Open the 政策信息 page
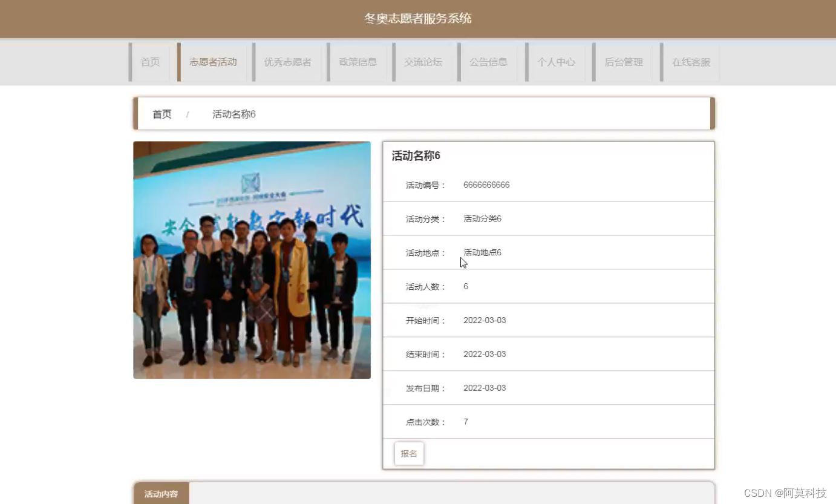This screenshot has width=836, height=504. point(358,62)
